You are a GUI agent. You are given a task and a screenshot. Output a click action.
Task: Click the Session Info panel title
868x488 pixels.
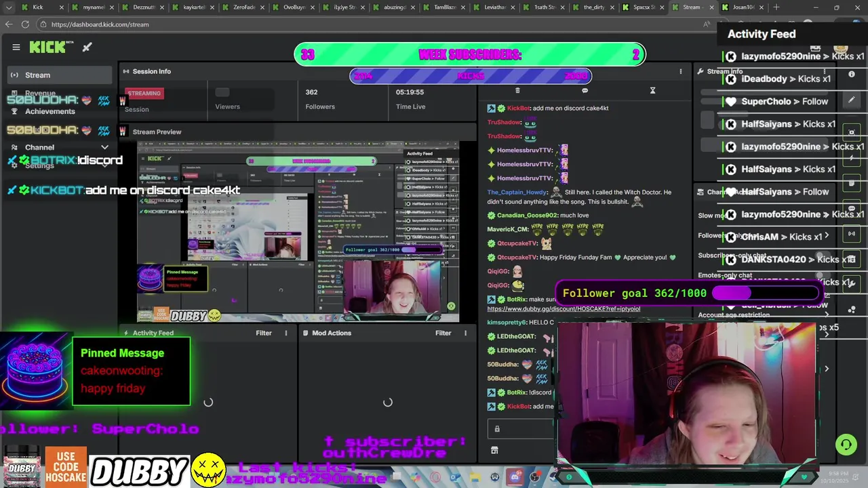(152, 71)
